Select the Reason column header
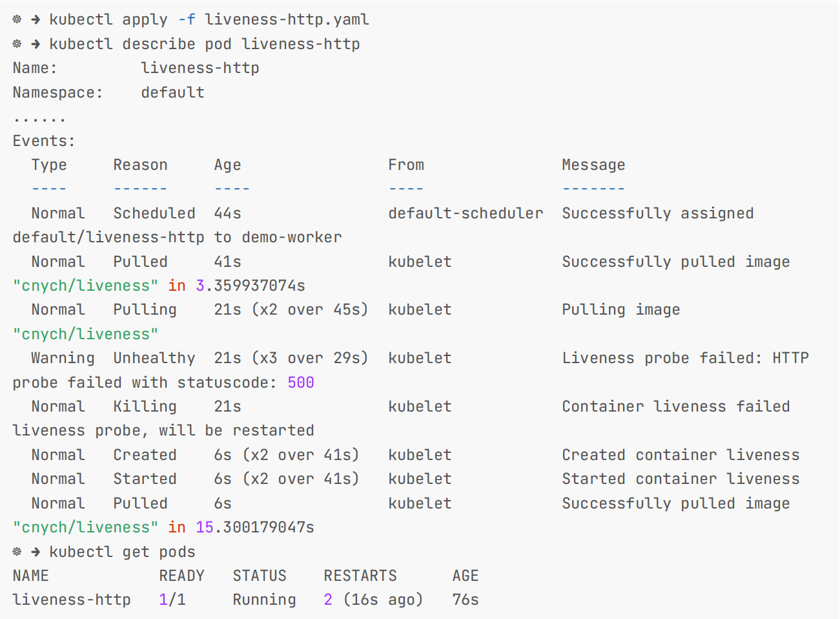This screenshot has height=619, width=840. [x=140, y=165]
